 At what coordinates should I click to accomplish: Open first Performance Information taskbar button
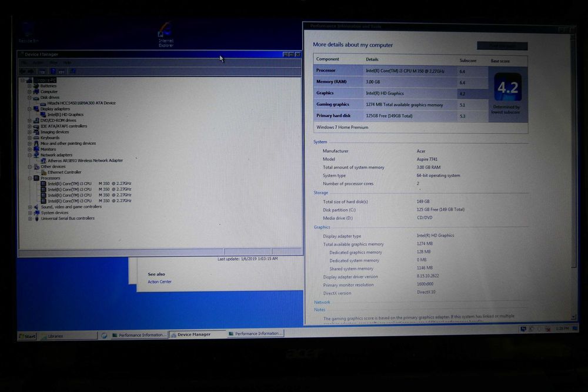coord(139,335)
